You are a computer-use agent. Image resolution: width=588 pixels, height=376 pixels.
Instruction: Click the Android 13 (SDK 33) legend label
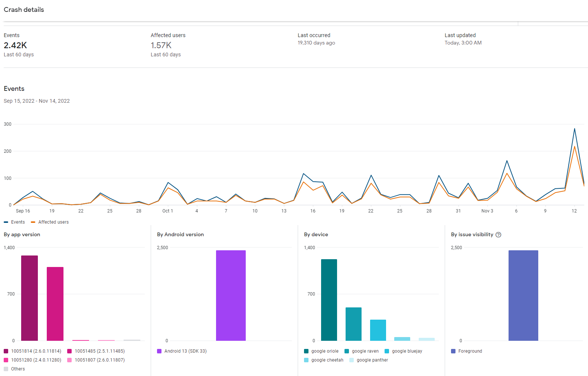click(x=185, y=351)
